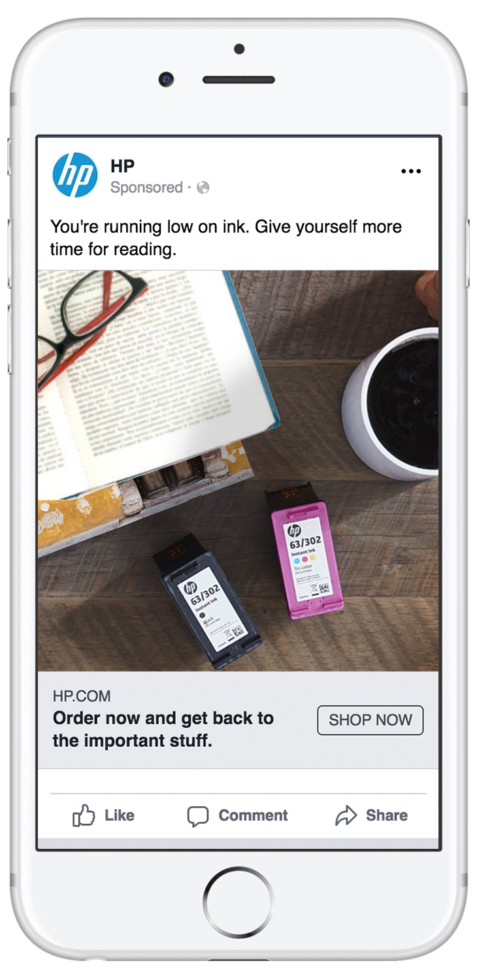Open the three-dot post options menu
This screenshot has height=980, width=477.
[x=411, y=171]
